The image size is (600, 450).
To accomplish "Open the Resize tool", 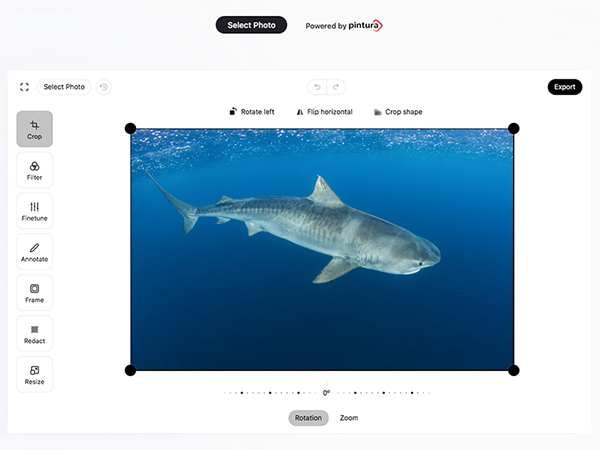I will point(34,375).
